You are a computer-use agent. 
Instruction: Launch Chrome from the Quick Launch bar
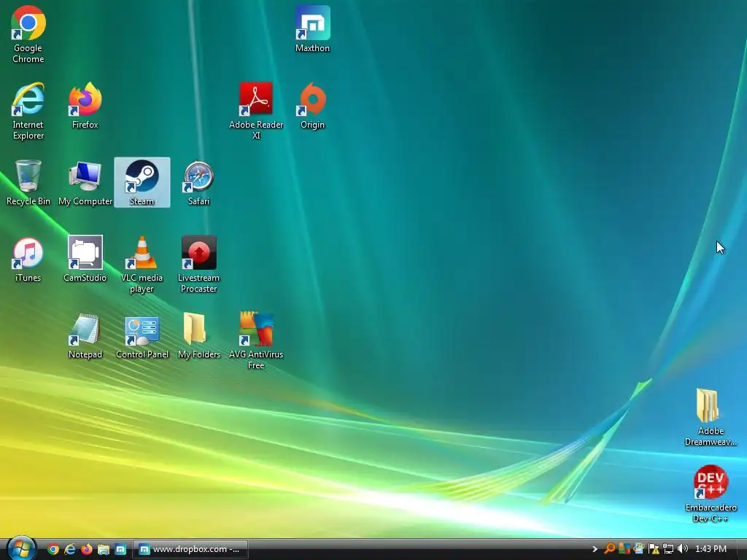click(x=53, y=549)
